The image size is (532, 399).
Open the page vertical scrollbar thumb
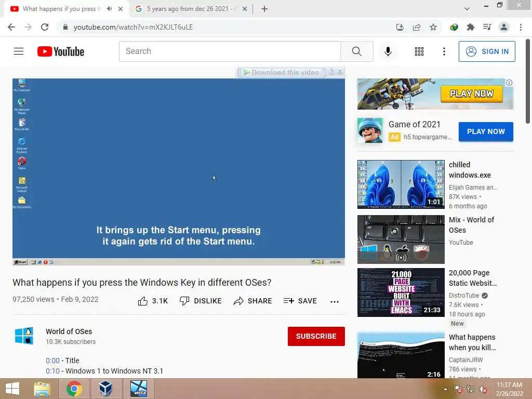[528, 82]
